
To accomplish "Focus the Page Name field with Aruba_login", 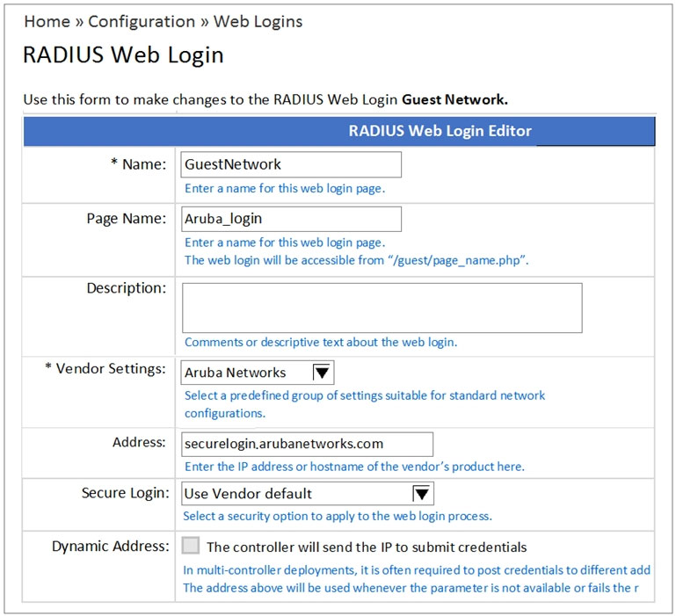I will (x=291, y=219).
